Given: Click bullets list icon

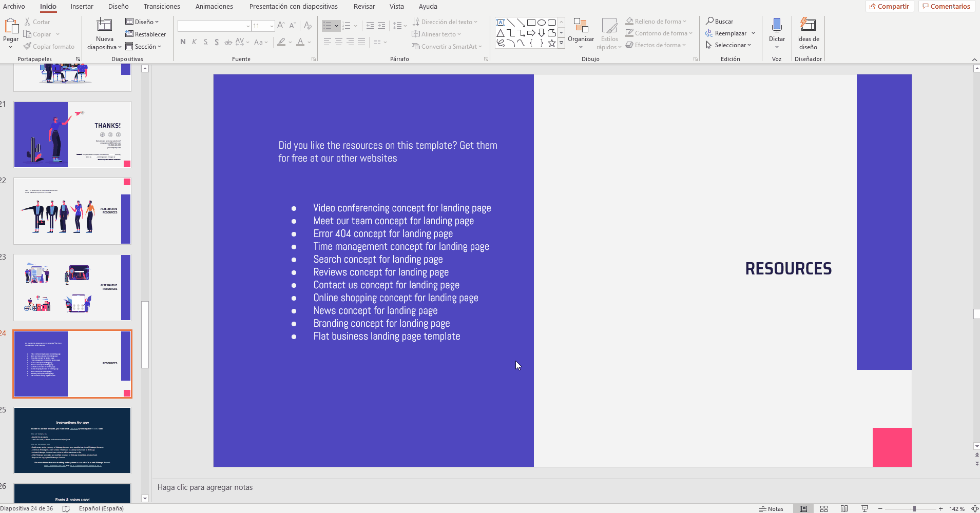Looking at the screenshot, I should pyautogui.click(x=327, y=26).
